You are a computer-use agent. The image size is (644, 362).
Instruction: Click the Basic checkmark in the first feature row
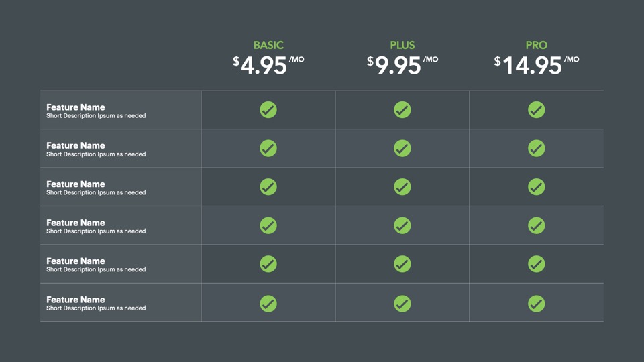[x=268, y=109]
